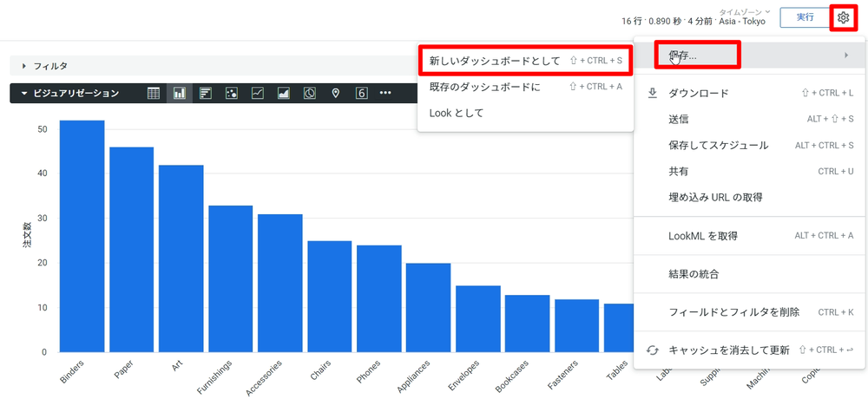Select 共有 from the menu

[x=750, y=171]
